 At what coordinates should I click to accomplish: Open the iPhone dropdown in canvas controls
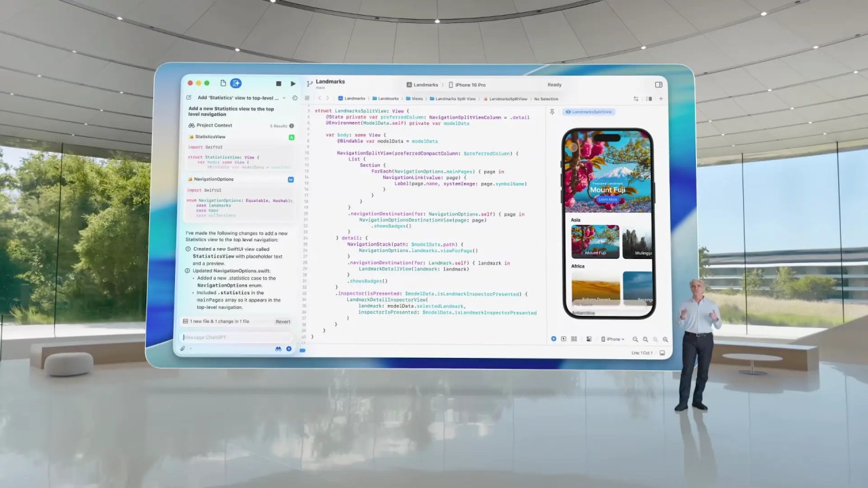click(613, 339)
